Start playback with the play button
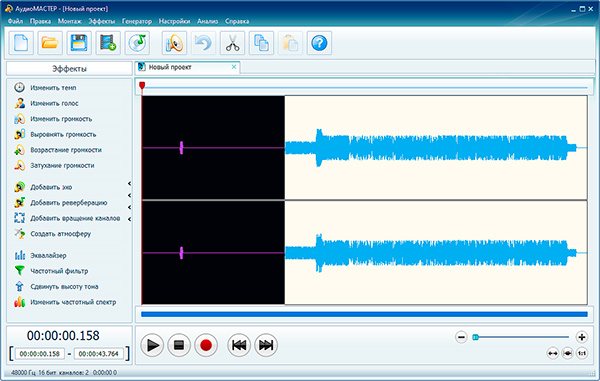Image resolution: width=600 pixels, height=381 pixels. tap(152, 345)
